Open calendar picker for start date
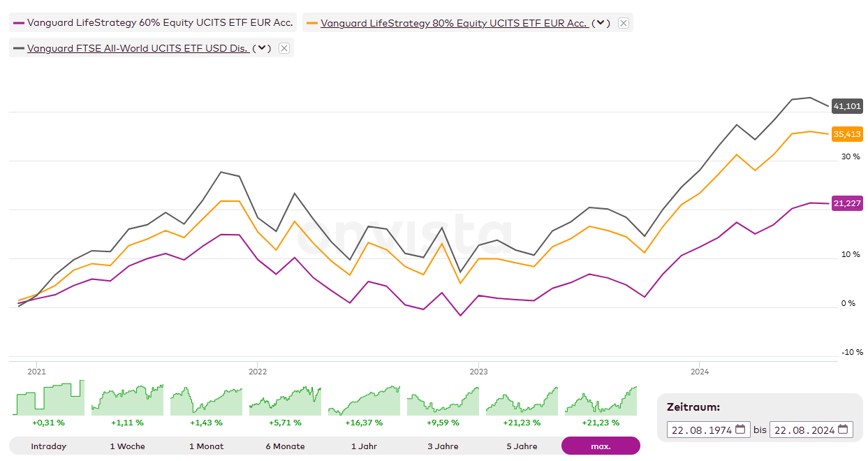 (741, 430)
